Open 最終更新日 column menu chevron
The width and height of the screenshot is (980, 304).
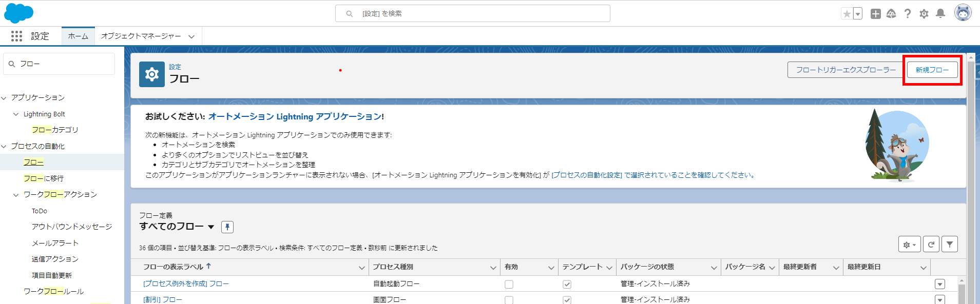(924, 268)
